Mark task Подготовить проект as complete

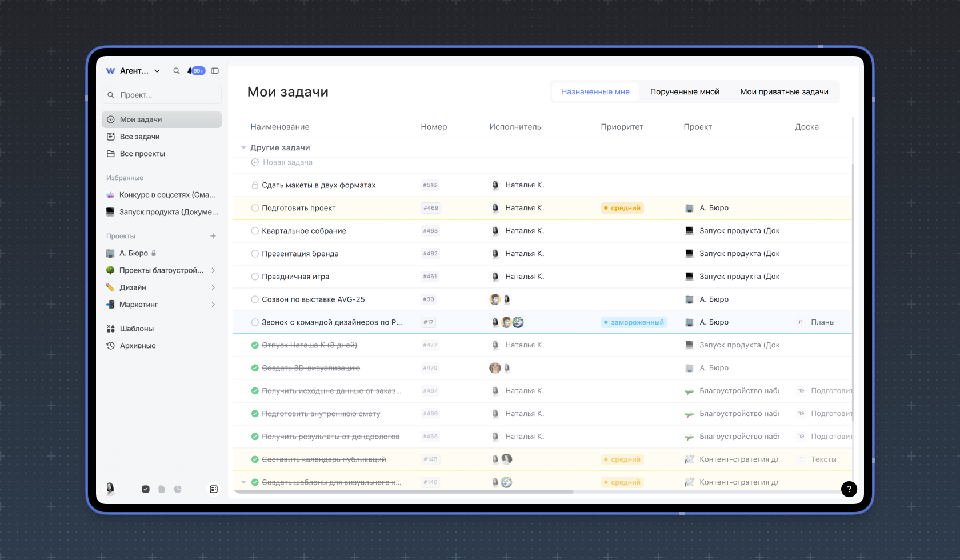[x=255, y=208]
